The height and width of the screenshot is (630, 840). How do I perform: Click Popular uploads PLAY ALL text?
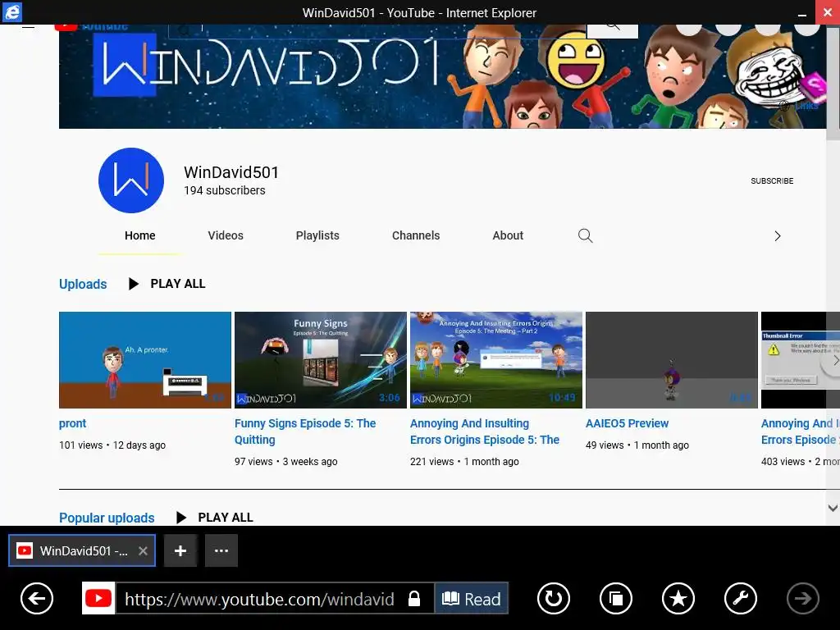coord(226,518)
